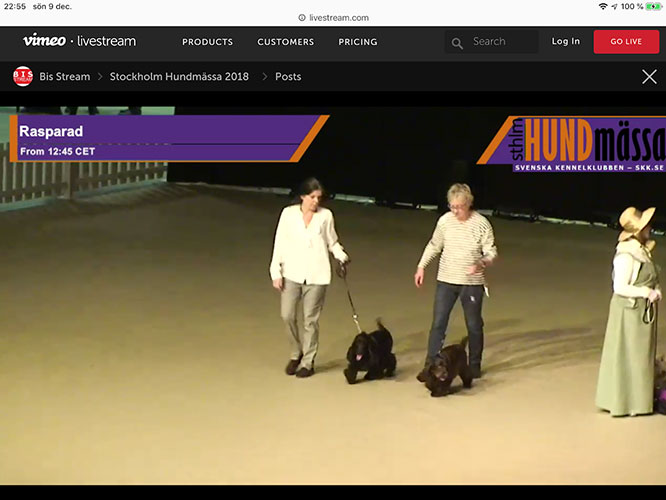Screen dimensions: 666x500
Task: Tap the battery indicator in status bar
Action: [654, 6]
